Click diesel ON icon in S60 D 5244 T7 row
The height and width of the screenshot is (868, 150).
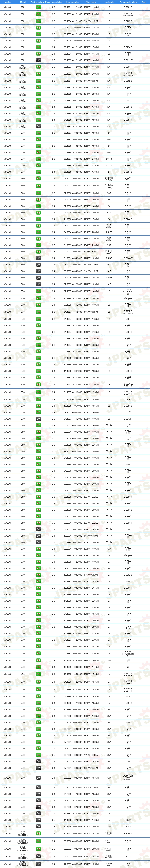[39, 271]
